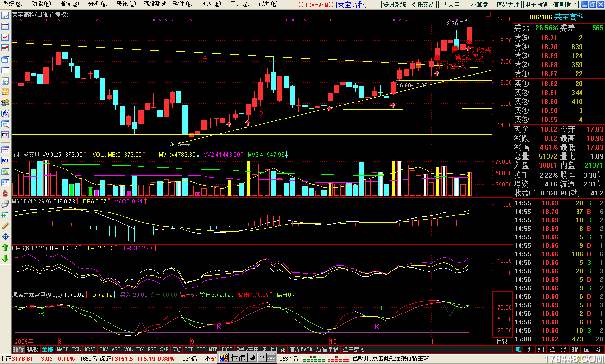
Task: Open the magnifier search icon in sidebar
Action: (x=5, y=124)
